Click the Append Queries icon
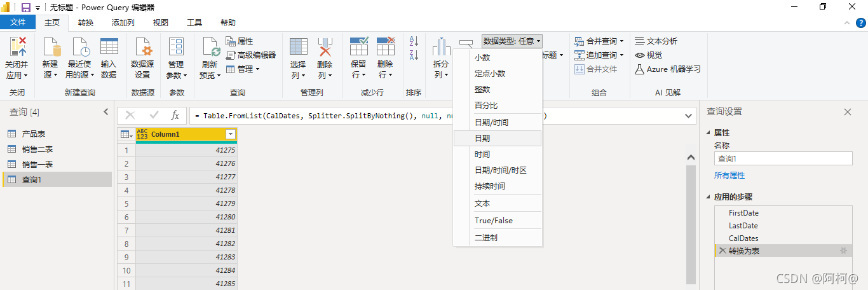The width and height of the screenshot is (868, 290). pos(579,55)
